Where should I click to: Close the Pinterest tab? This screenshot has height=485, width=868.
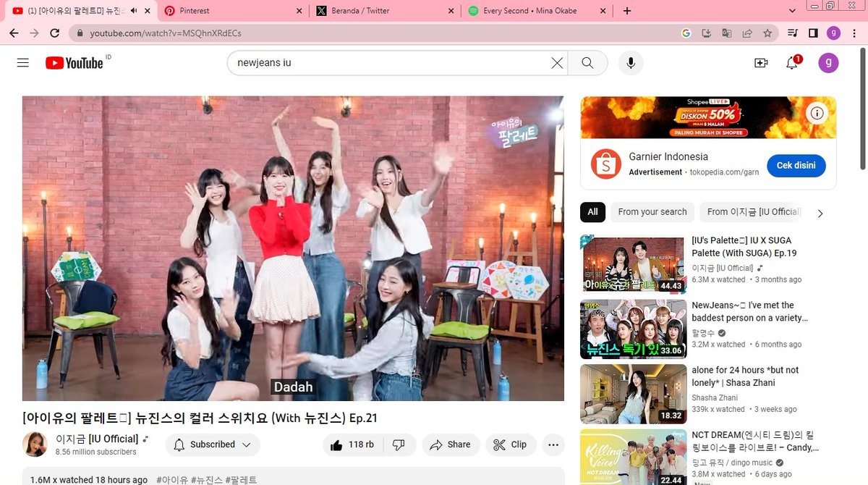pos(299,11)
